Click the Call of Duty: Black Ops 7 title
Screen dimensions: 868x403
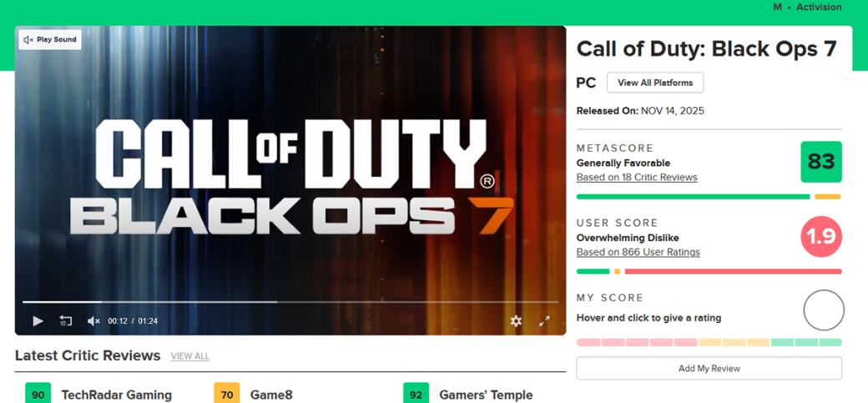tap(706, 48)
